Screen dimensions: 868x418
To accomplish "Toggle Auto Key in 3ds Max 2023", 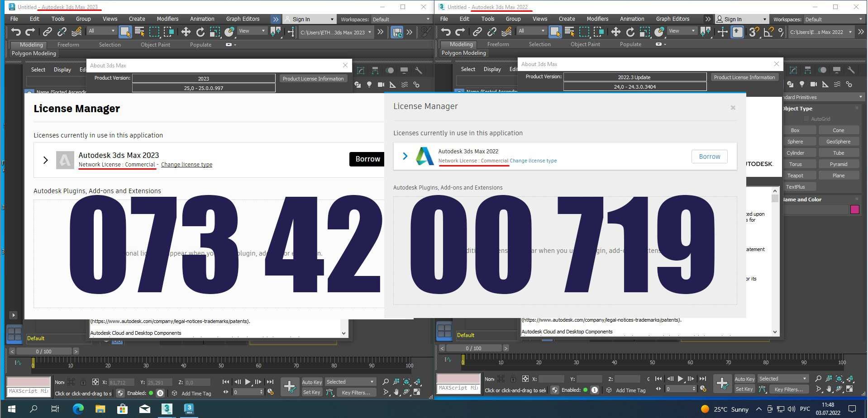I will tap(312, 382).
